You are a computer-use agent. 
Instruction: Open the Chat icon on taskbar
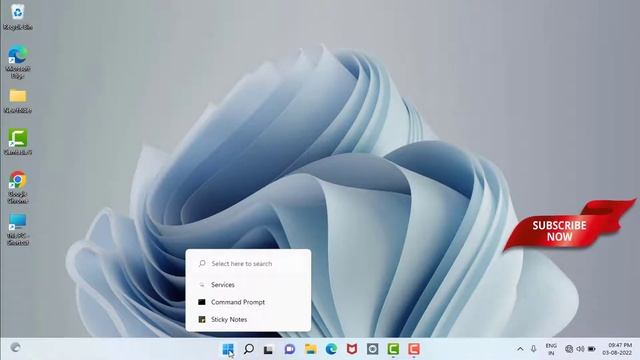pos(290,349)
